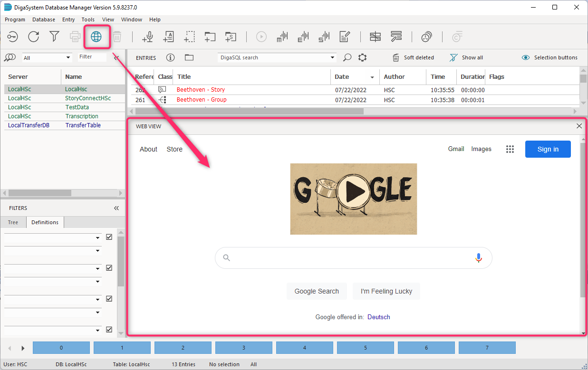Toggle Selection buttons visibility

(x=549, y=57)
